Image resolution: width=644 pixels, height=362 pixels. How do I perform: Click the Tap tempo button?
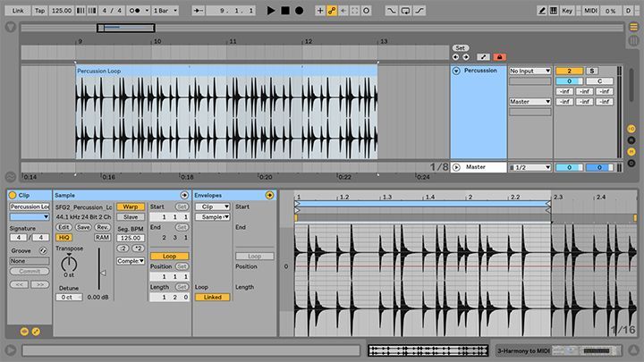[x=40, y=11]
